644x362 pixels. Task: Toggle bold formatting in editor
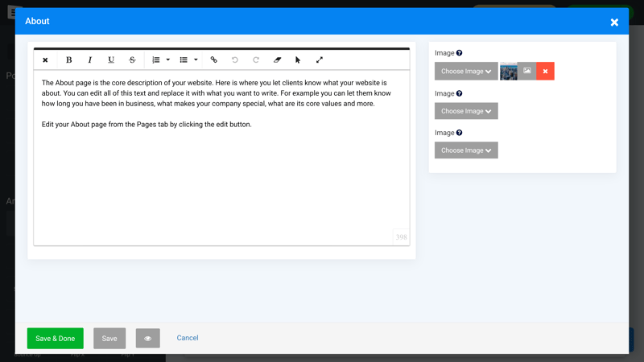pos(68,60)
